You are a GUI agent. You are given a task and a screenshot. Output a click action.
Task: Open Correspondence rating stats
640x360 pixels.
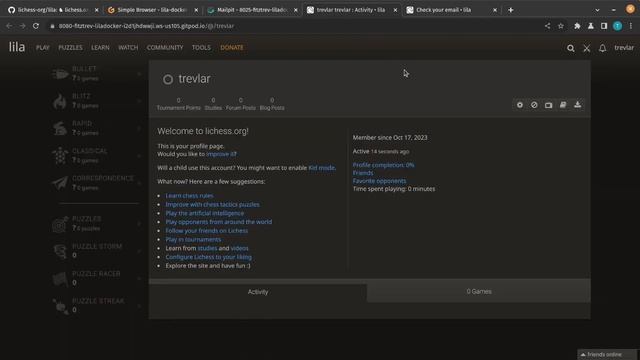point(96,183)
